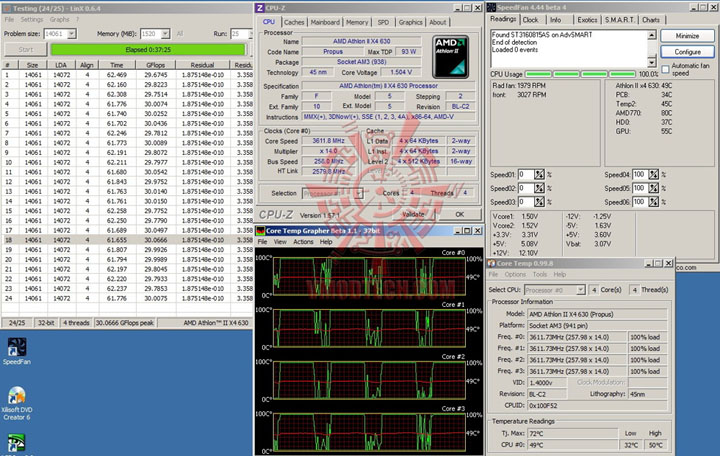The width and height of the screenshot is (720, 456).
Task: Open the SpeedFan desktop shortcut icon
Action: pyautogui.click(x=17, y=348)
